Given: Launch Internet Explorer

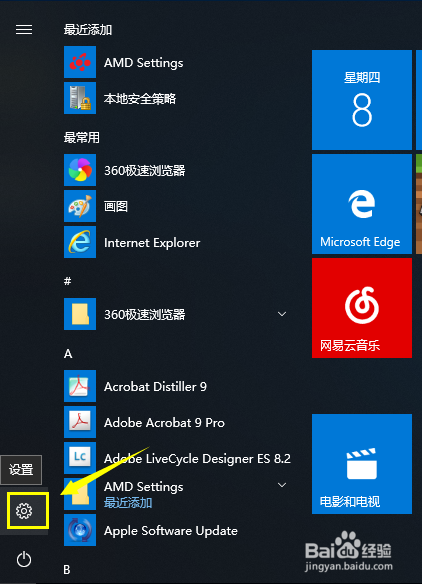Looking at the screenshot, I should [x=175, y=242].
